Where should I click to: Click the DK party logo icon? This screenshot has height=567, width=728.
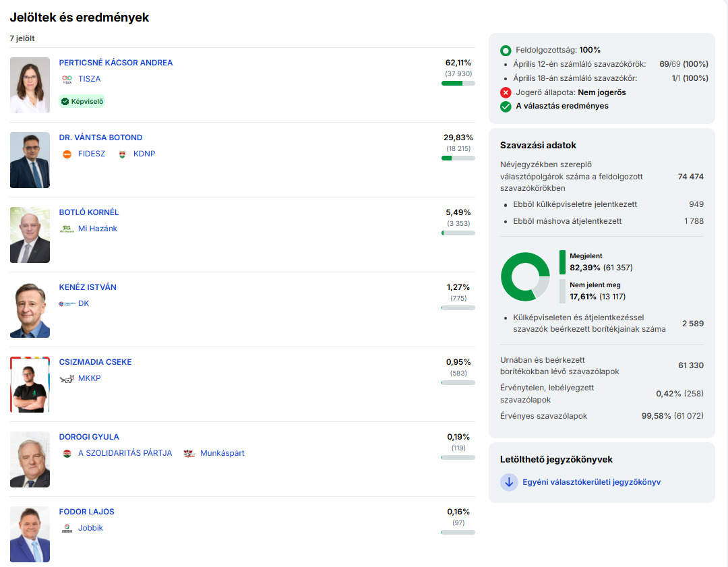click(x=67, y=303)
